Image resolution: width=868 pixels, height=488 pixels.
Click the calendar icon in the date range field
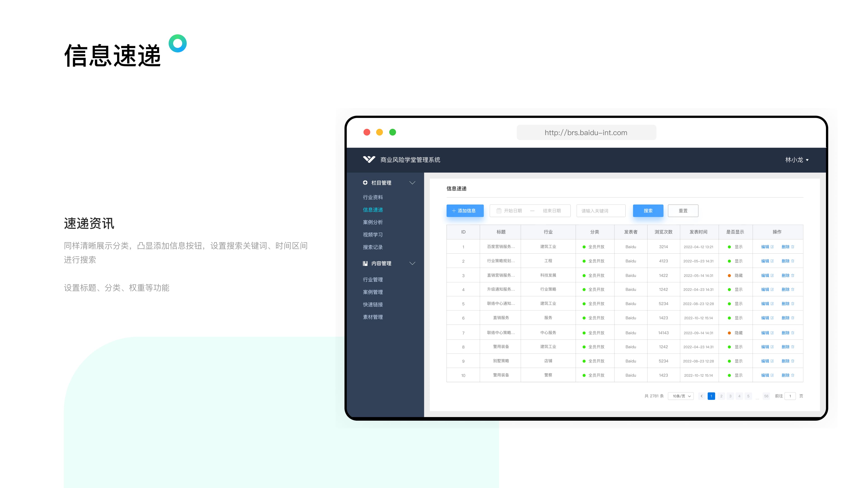click(499, 211)
